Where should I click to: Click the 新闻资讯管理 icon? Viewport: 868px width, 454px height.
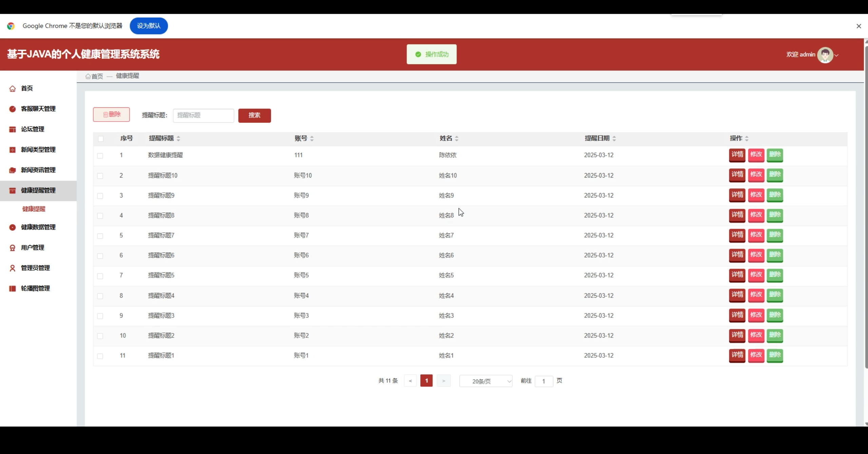click(13, 170)
